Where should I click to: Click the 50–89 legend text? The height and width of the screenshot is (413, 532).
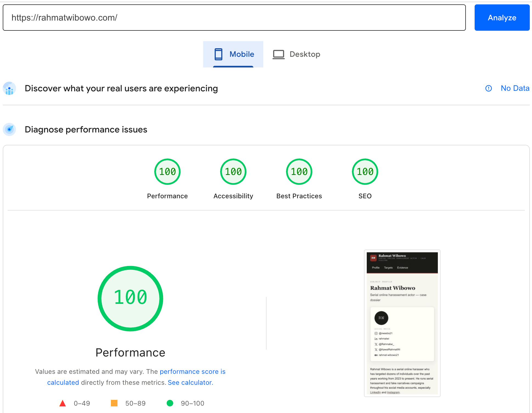click(x=135, y=403)
